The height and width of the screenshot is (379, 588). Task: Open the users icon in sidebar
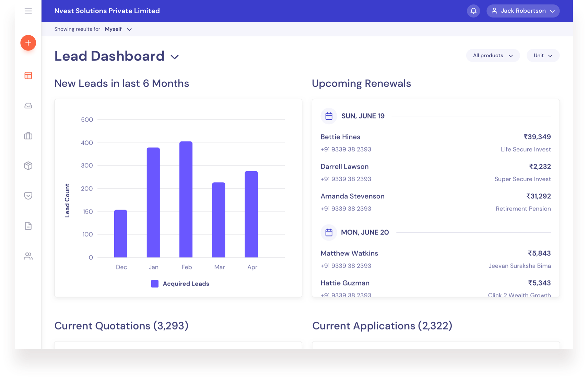28,256
